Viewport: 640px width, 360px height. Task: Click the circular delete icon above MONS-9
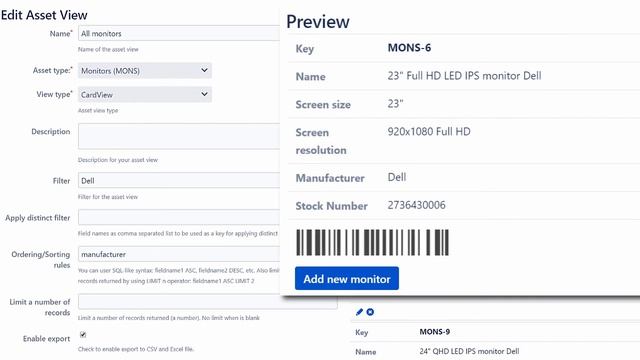point(370,312)
